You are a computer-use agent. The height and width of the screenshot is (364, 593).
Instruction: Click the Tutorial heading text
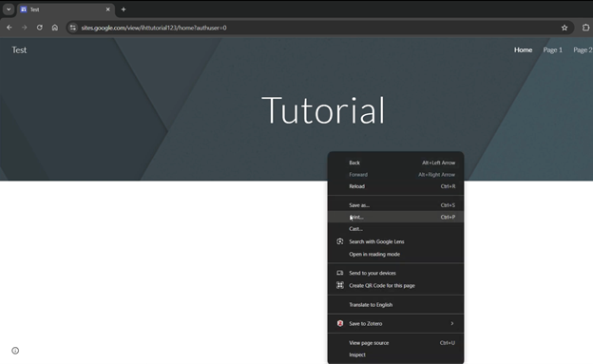click(x=323, y=110)
